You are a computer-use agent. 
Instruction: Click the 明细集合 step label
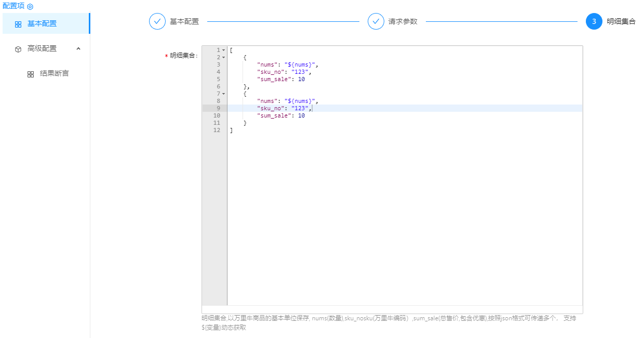[x=621, y=22]
